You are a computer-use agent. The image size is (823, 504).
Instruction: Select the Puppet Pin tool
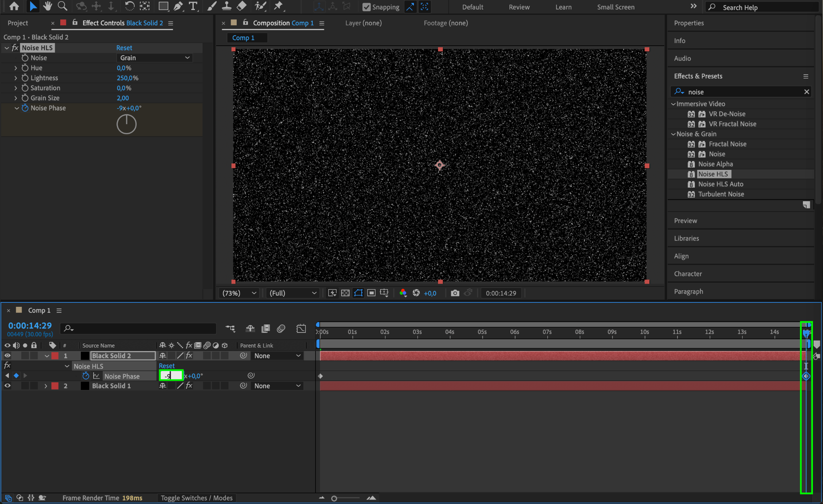(x=278, y=6)
